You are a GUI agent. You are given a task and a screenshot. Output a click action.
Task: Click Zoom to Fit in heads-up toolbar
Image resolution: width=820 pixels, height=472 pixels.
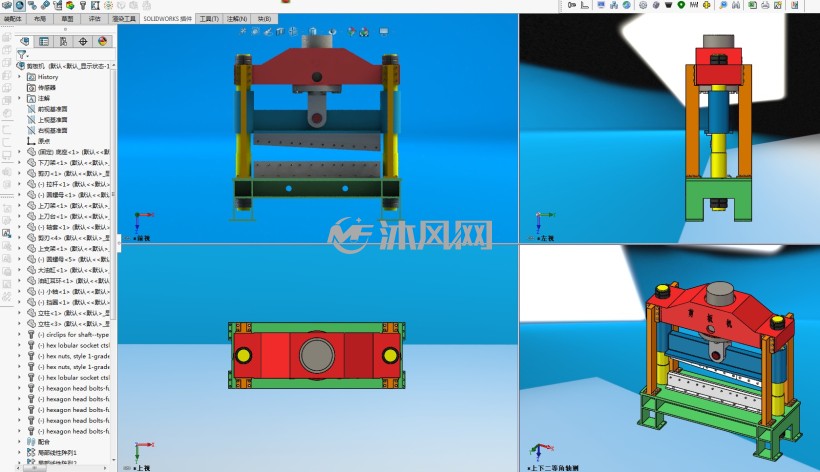click(243, 31)
